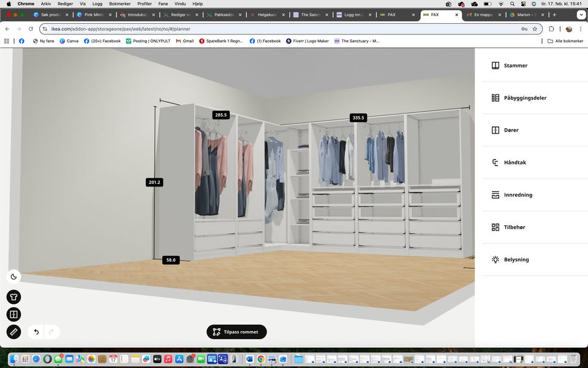Open the Profiler menu in menu bar
Screen dimensions: 588x368
pyautogui.click(x=145, y=4)
